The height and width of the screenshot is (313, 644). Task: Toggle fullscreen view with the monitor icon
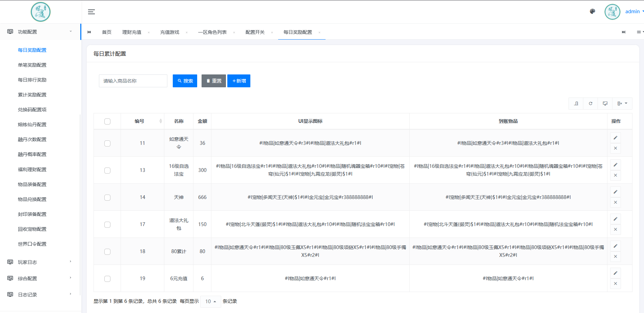pos(605,103)
